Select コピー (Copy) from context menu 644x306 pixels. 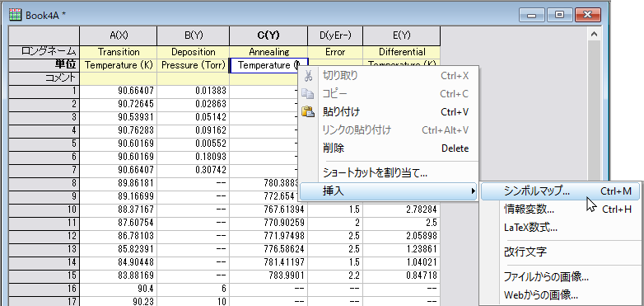388,94
